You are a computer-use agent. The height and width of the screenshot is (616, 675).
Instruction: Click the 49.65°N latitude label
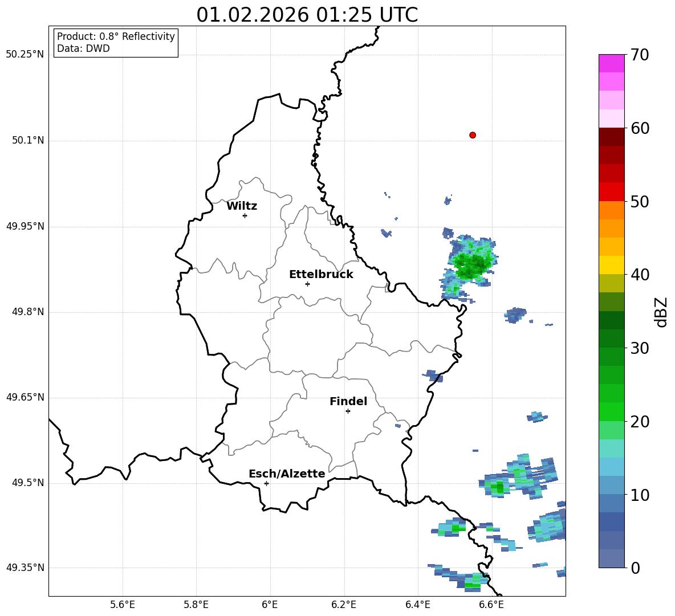tap(25, 397)
